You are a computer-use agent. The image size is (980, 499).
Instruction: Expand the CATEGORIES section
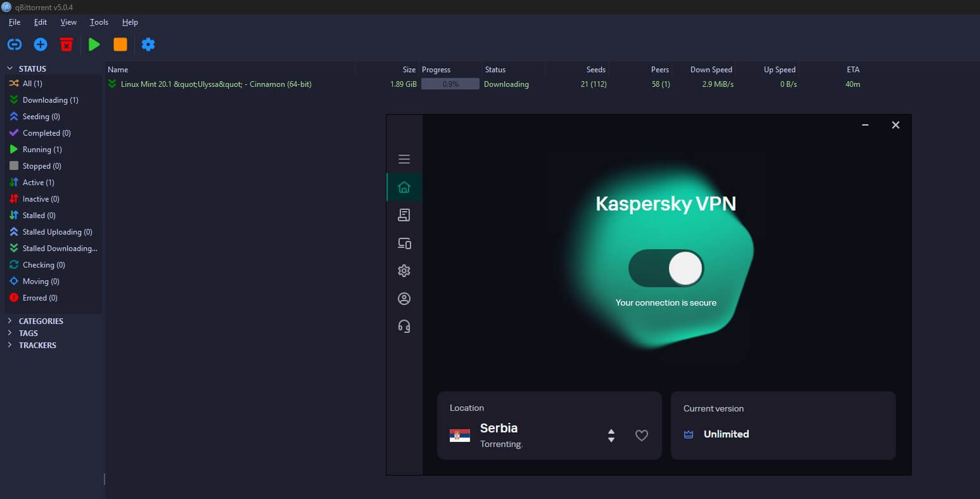point(11,321)
